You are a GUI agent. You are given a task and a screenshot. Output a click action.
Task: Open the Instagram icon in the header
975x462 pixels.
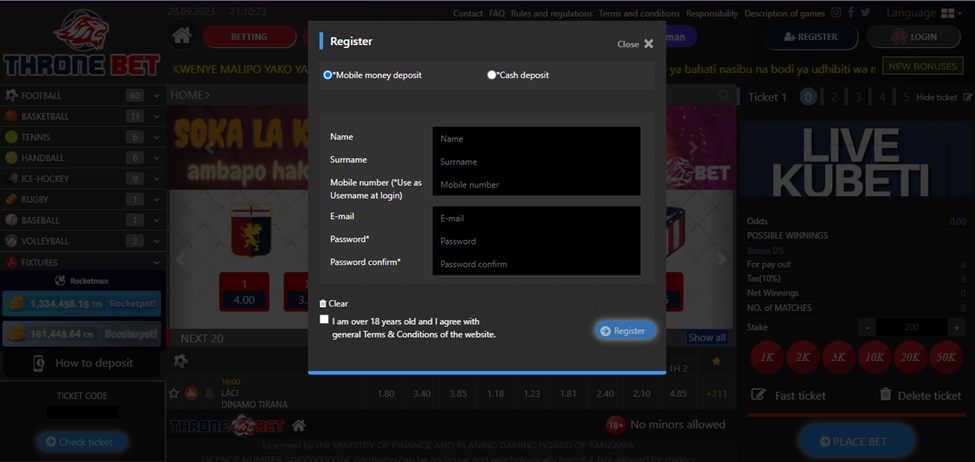point(836,12)
